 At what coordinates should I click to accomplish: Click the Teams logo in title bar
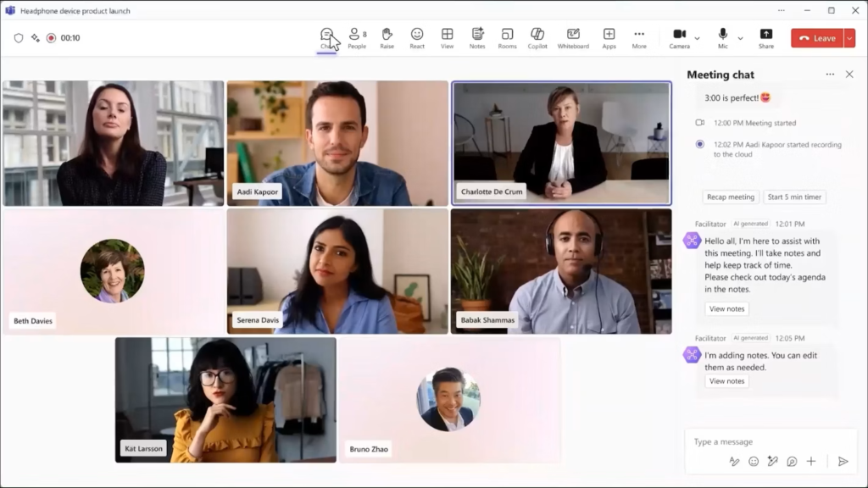tap(10, 10)
